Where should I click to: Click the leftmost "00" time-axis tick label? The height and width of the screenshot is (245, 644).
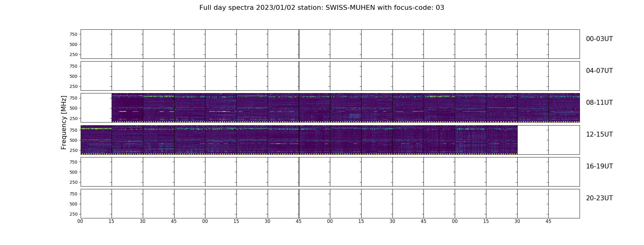point(80,221)
